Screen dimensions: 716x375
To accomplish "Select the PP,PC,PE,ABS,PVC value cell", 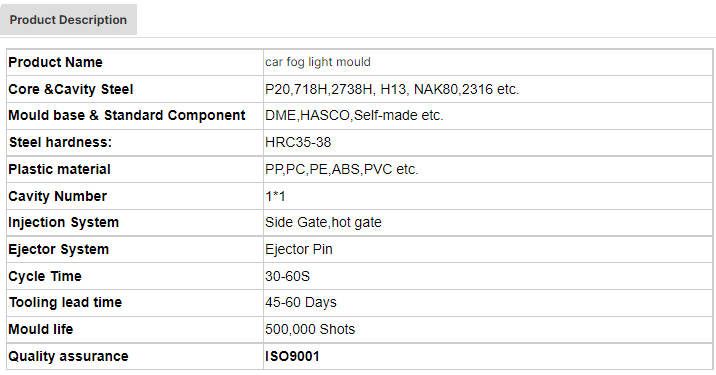I will 488,169.
